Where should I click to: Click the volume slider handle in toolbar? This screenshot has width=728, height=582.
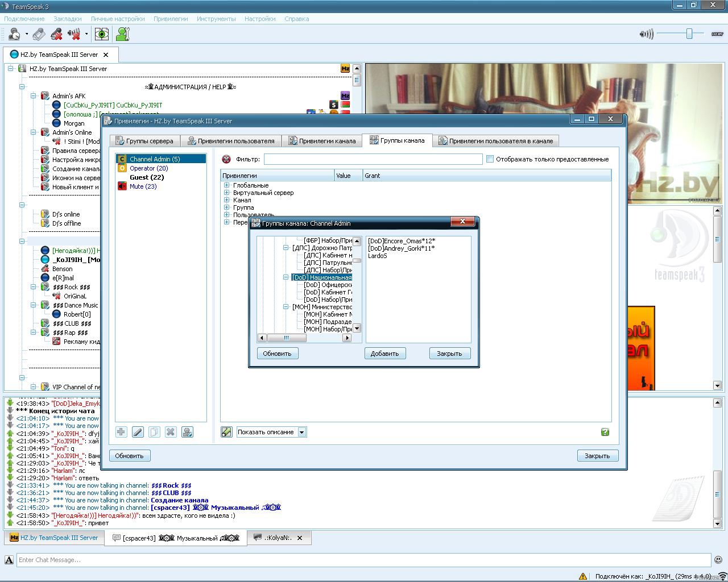pyautogui.click(x=689, y=34)
